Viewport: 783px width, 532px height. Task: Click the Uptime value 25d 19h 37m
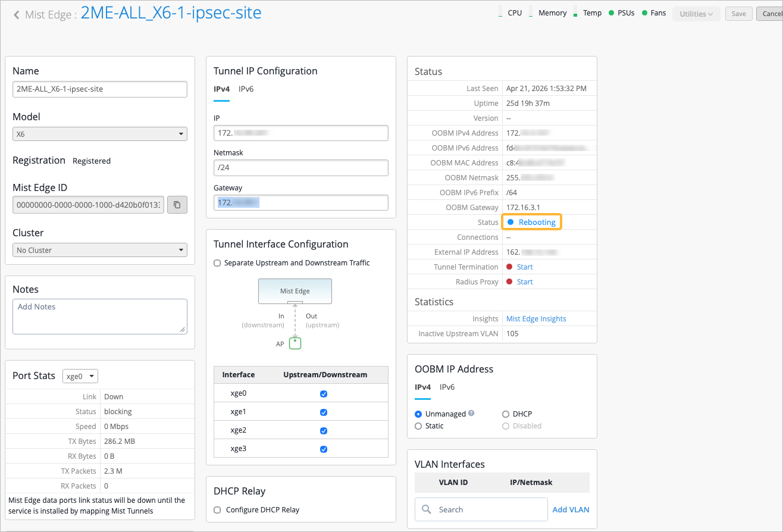click(528, 103)
